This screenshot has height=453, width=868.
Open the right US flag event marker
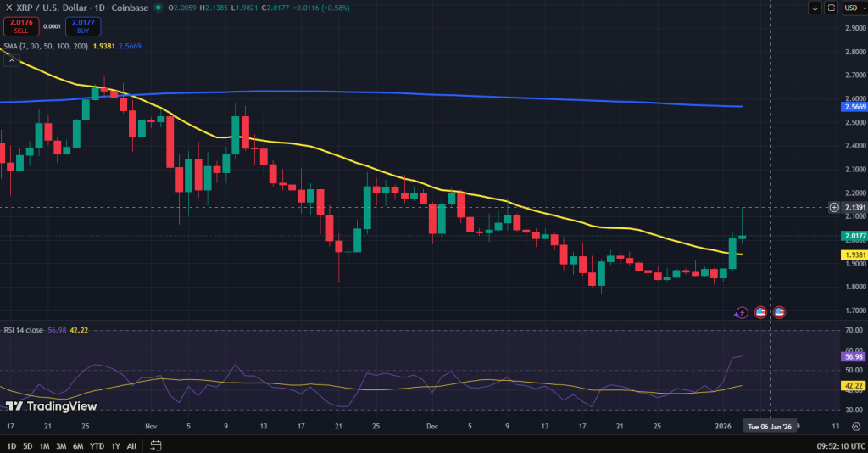coord(780,312)
